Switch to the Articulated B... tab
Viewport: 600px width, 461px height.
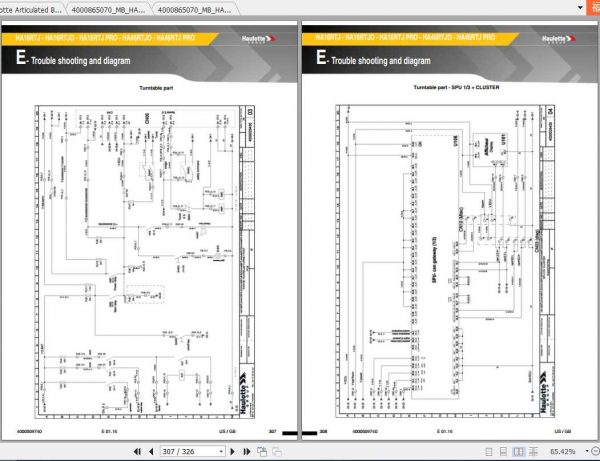pyautogui.click(x=31, y=10)
